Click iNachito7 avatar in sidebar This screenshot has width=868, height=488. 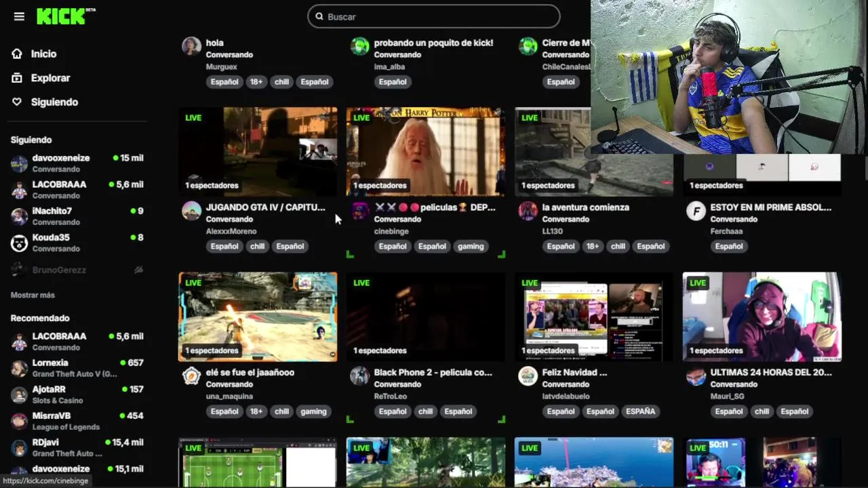pos(19,216)
